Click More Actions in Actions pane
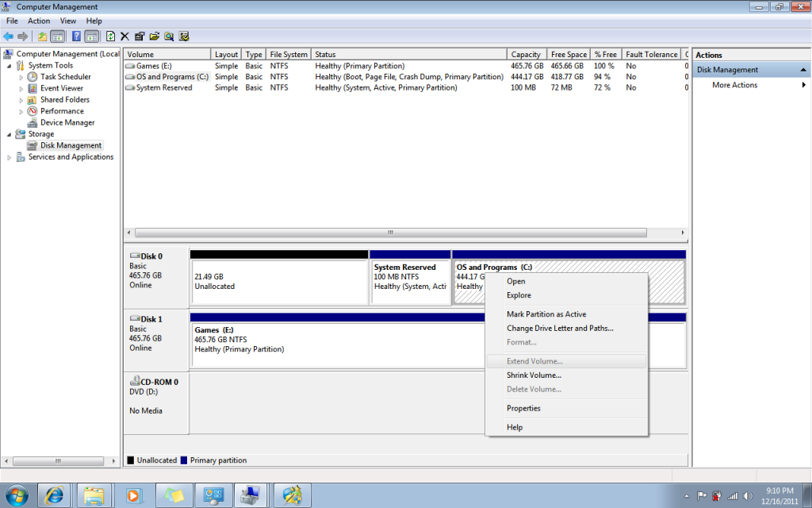This screenshot has height=508, width=812. (734, 85)
